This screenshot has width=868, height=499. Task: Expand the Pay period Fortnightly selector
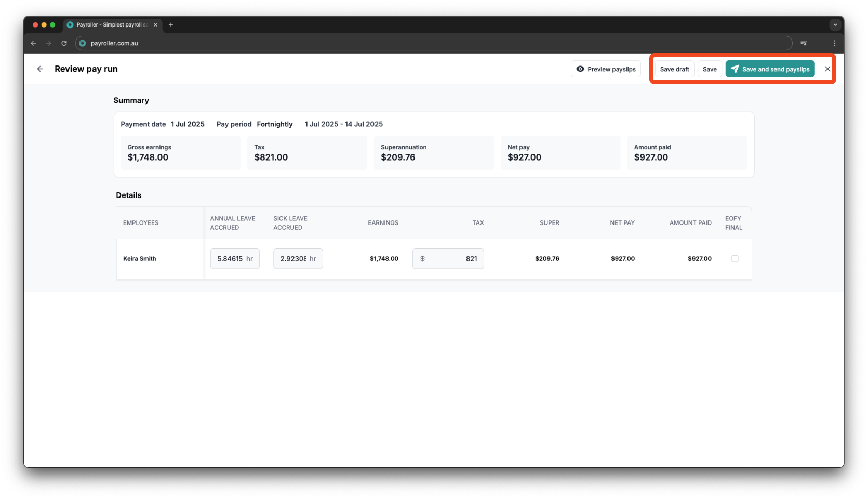(x=274, y=124)
